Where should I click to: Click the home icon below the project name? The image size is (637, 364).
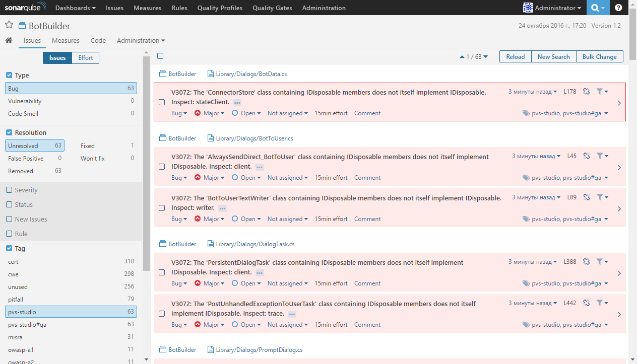coord(8,40)
